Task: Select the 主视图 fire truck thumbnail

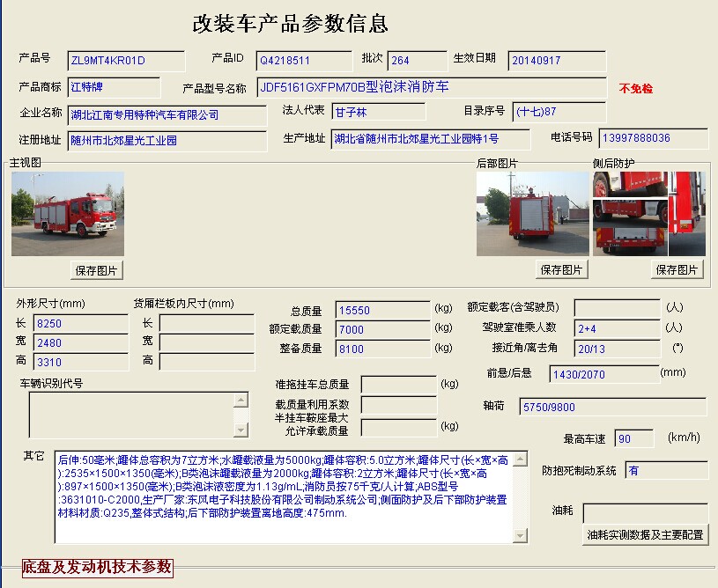Action: [68, 214]
